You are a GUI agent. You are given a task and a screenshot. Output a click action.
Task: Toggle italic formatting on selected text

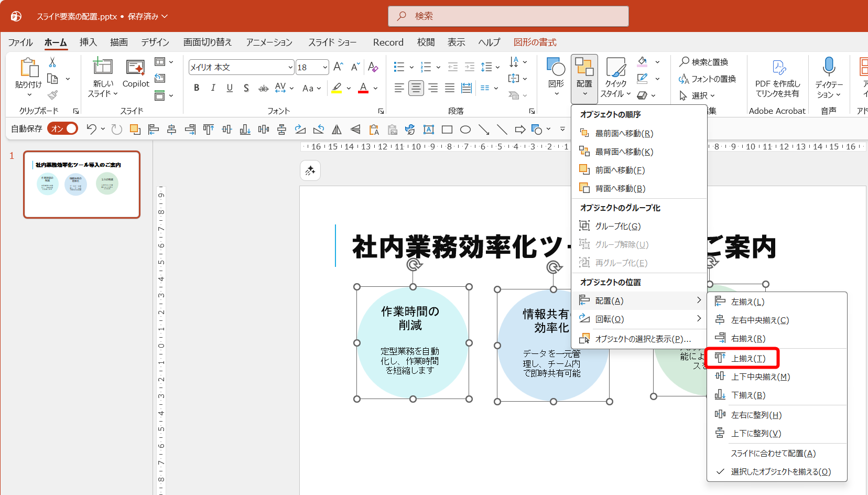[213, 88]
